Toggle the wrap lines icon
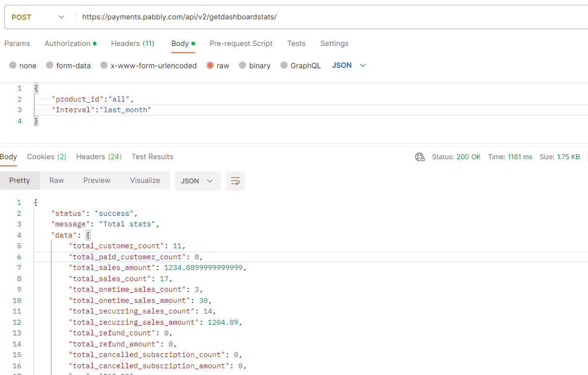Viewport: 588px width, 375px height. [235, 181]
